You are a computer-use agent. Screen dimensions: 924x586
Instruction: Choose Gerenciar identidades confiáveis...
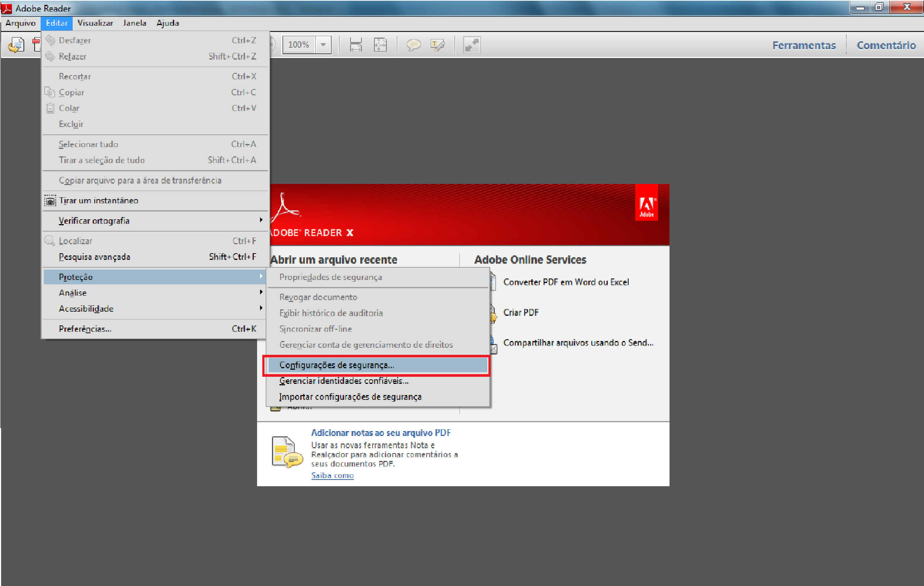tap(377, 381)
